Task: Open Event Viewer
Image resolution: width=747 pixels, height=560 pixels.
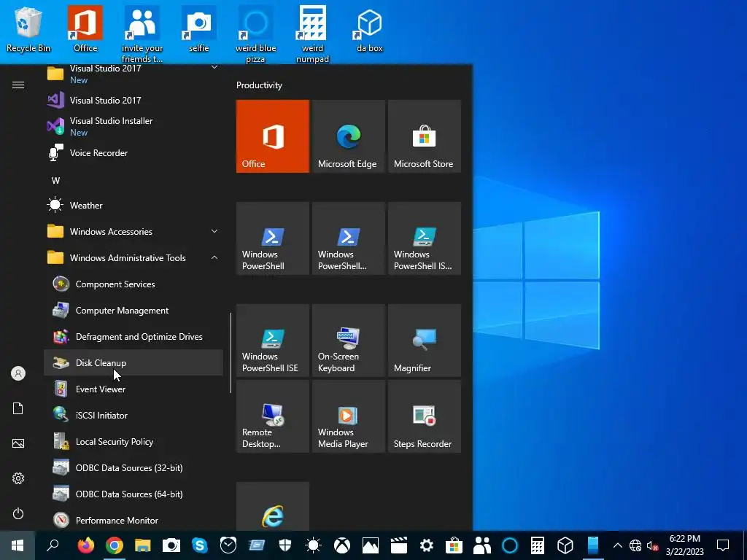Action: tap(133, 389)
